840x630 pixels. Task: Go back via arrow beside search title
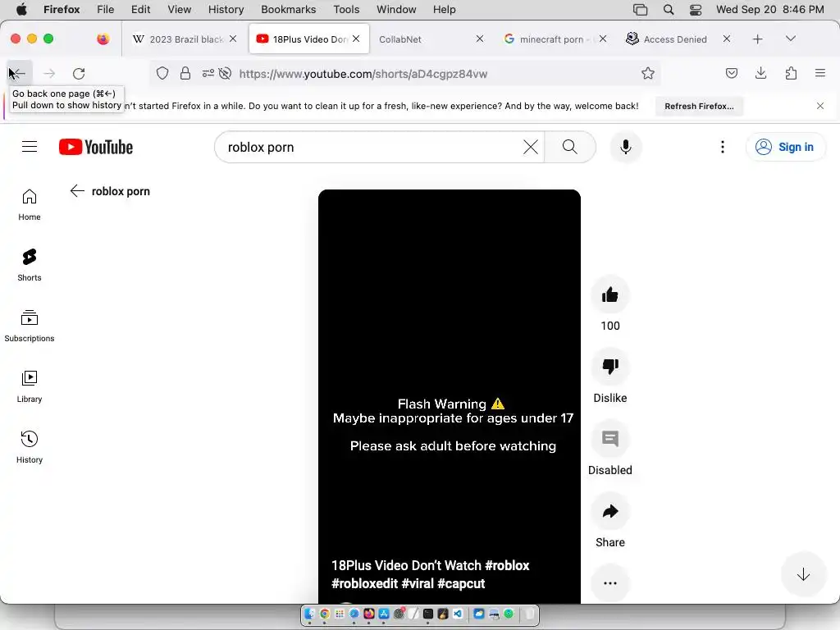(77, 190)
